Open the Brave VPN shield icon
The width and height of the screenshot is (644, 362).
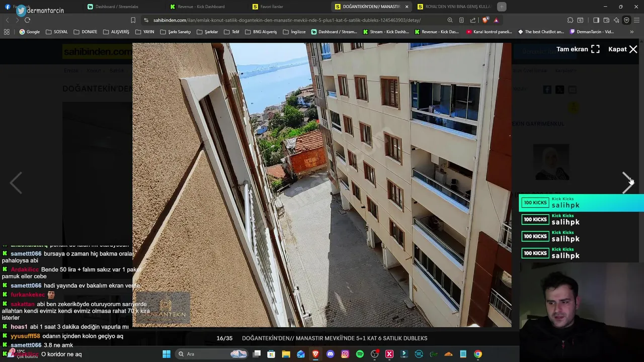626,20
